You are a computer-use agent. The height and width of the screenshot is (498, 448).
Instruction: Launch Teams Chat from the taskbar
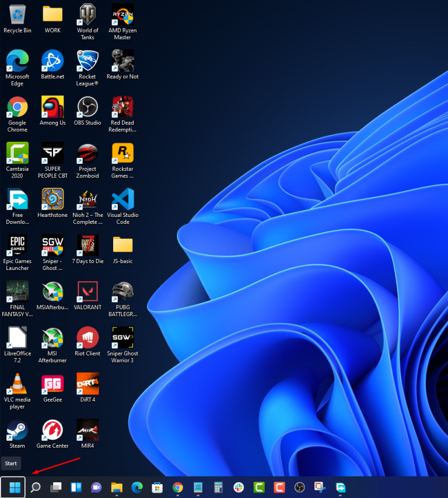pyautogui.click(x=96, y=487)
